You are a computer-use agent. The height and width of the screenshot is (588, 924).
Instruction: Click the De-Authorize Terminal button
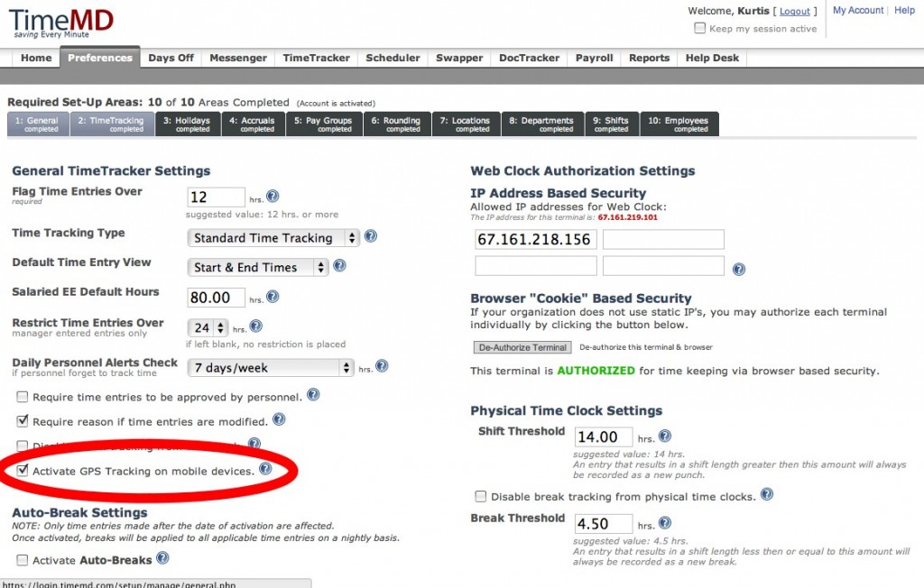[522, 347]
